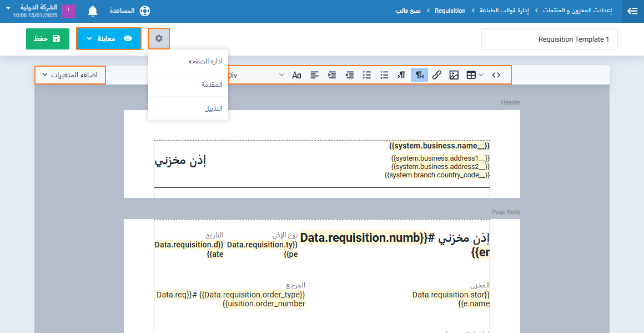The width and height of the screenshot is (644, 333).
Task: Toggle left-to-right text direction
Action: [401, 75]
